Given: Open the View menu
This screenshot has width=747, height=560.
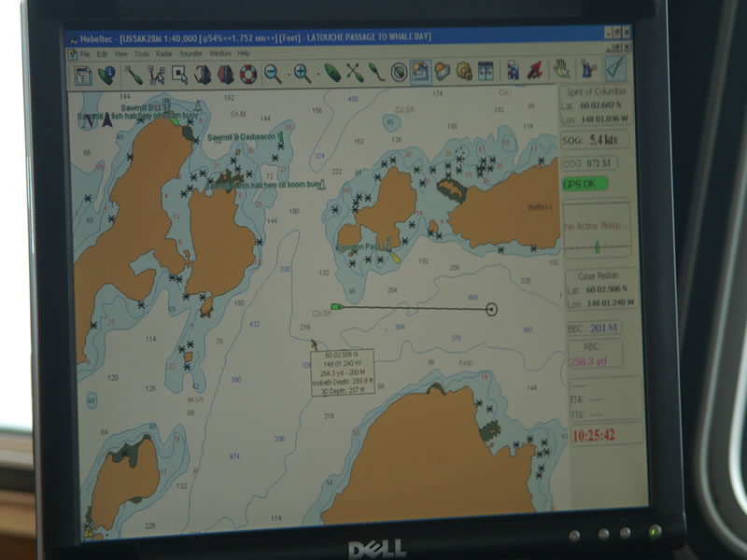Looking at the screenshot, I should [x=121, y=54].
